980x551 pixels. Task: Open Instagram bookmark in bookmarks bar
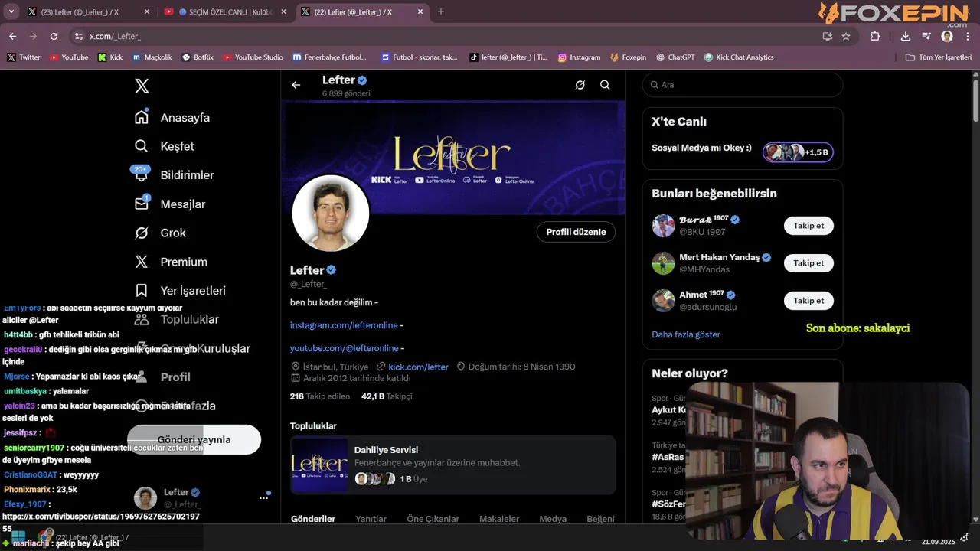[579, 57]
